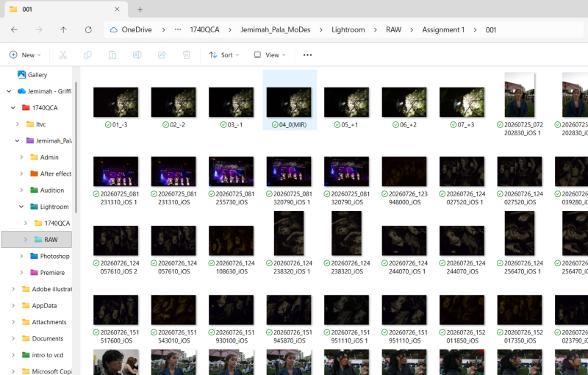Expand the RAW folder in sidebar
588x375 pixels.
(x=26, y=240)
